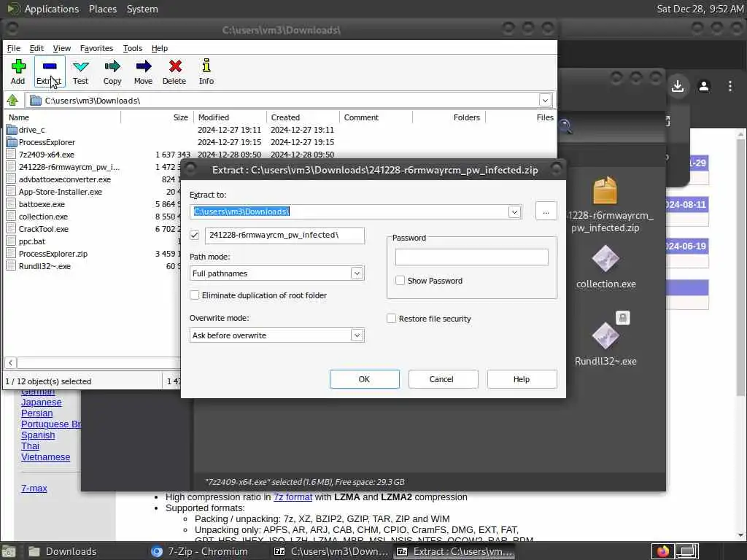
Task: Click Rundll32~.exe icon in file manager window
Action: [x=605, y=335]
